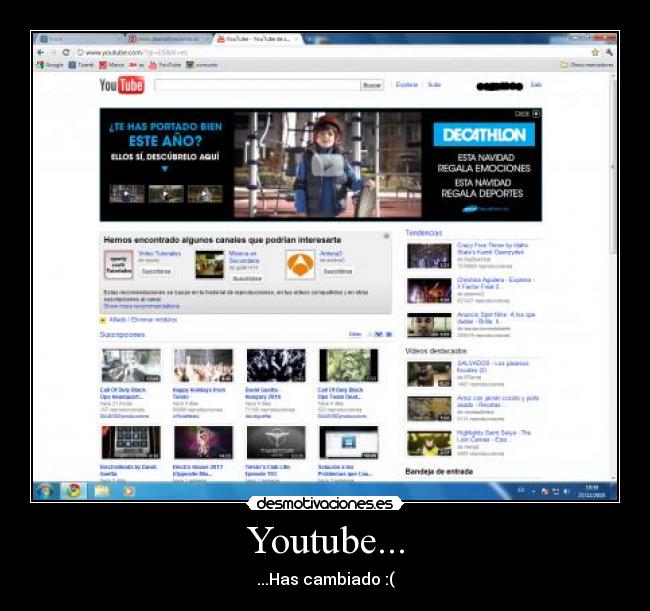Click the YouTube search box
This screenshot has width=650, height=611.
tap(257, 85)
